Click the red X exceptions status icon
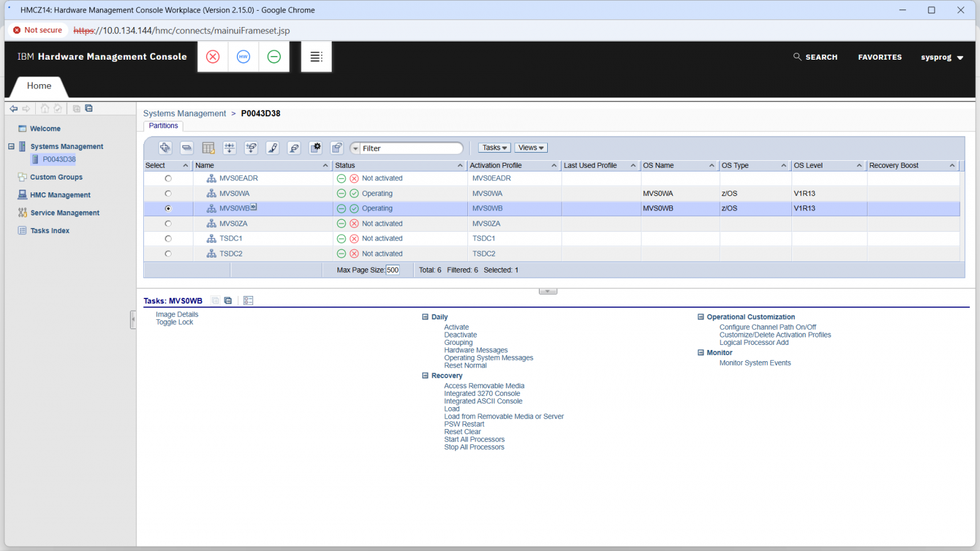Image resolution: width=980 pixels, height=551 pixels. pos(213,57)
